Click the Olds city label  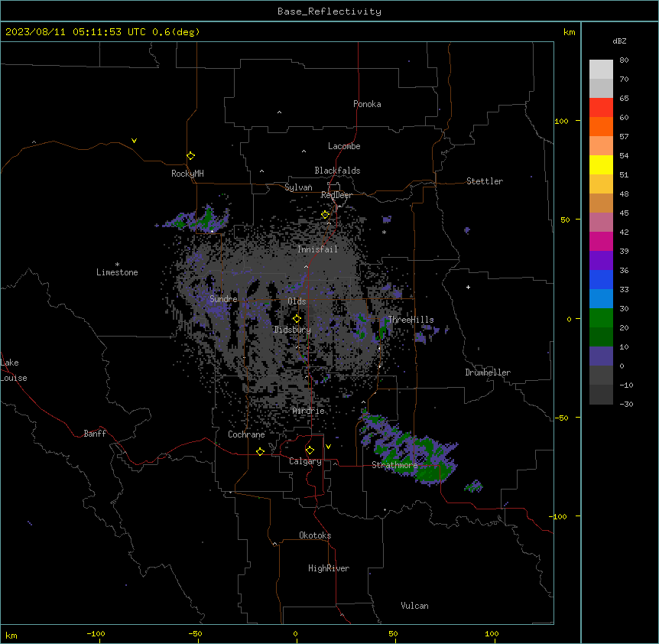coord(297,301)
